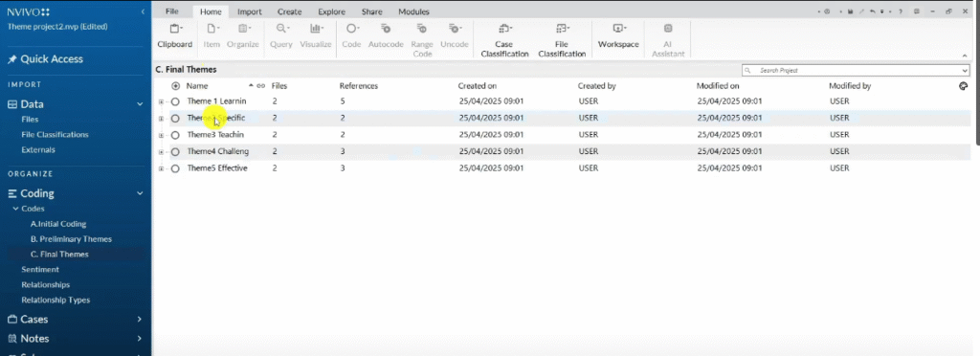
Task: Click the link icon next to Name column
Action: (260, 86)
